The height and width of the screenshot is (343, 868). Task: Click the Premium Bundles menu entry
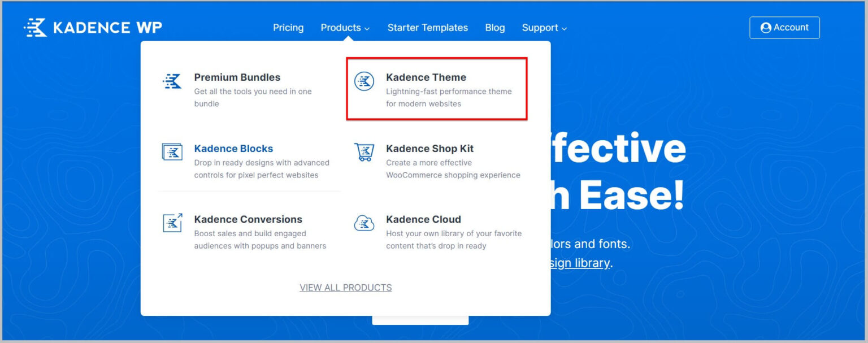coord(237,77)
